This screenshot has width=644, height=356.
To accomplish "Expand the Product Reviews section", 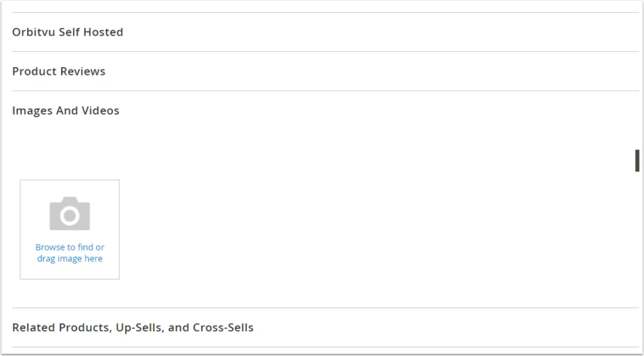I will pyautogui.click(x=325, y=71).
